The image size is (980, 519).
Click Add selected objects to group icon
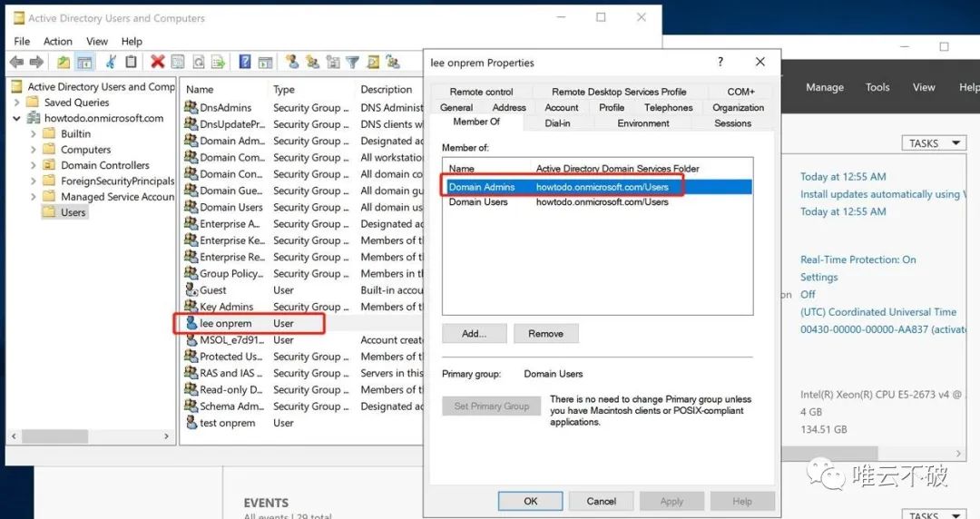tap(393, 62)
